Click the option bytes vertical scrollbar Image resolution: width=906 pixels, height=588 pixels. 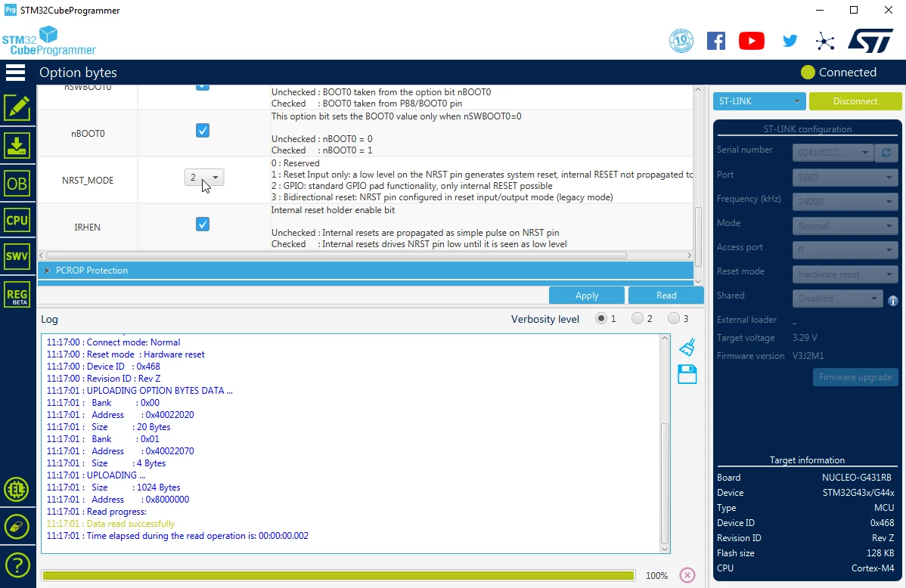coord(698,237)
